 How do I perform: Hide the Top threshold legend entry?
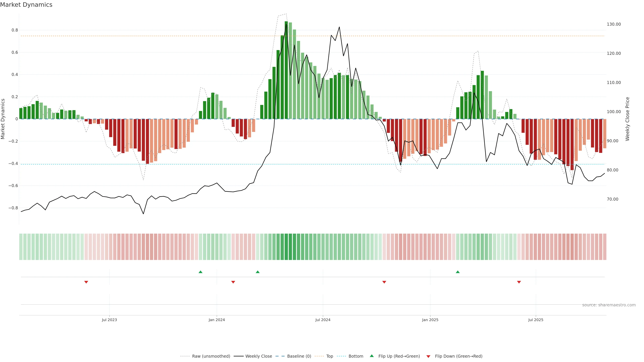click(x=330, y=356)
